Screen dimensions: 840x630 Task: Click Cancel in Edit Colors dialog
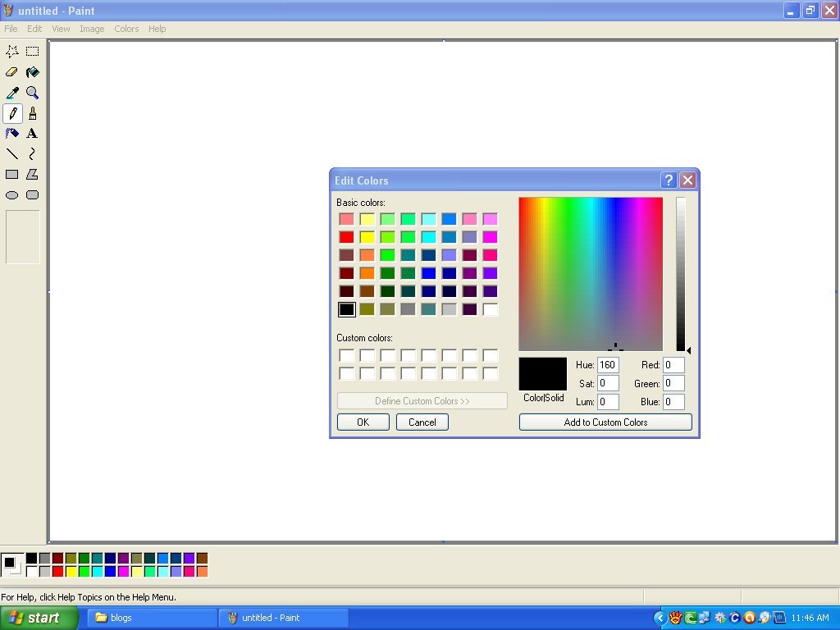[422, 422]
